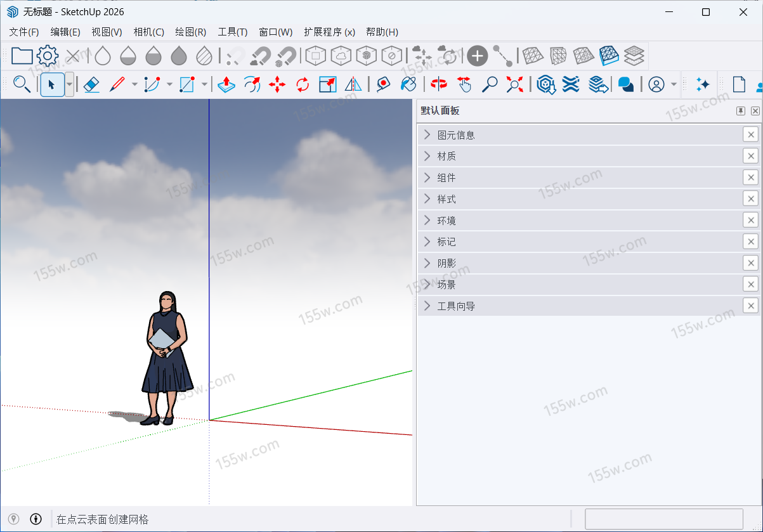Click the measurements input box in status bar
Screen dimensions: 763x532
pyautogui.click(x=663, y=519)
